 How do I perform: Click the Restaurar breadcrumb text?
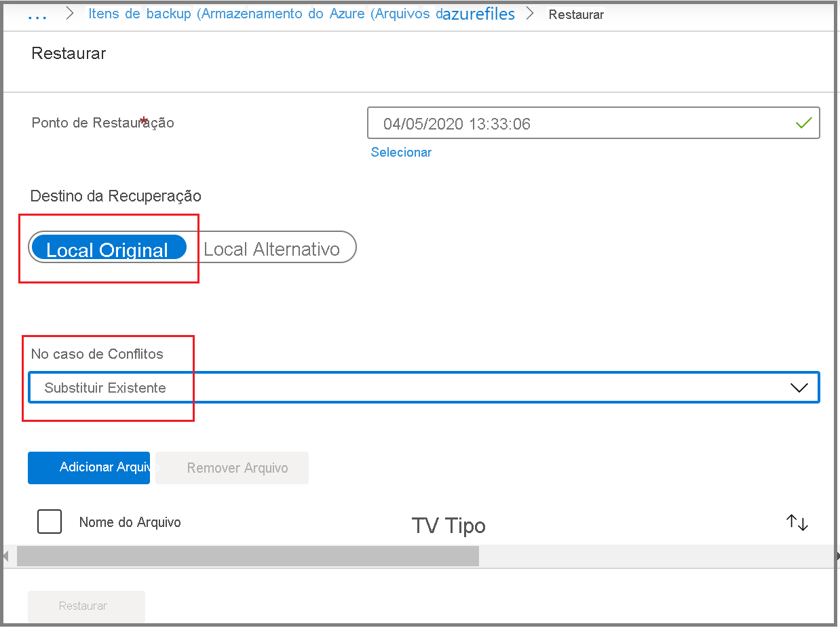(x=576, y=14)
